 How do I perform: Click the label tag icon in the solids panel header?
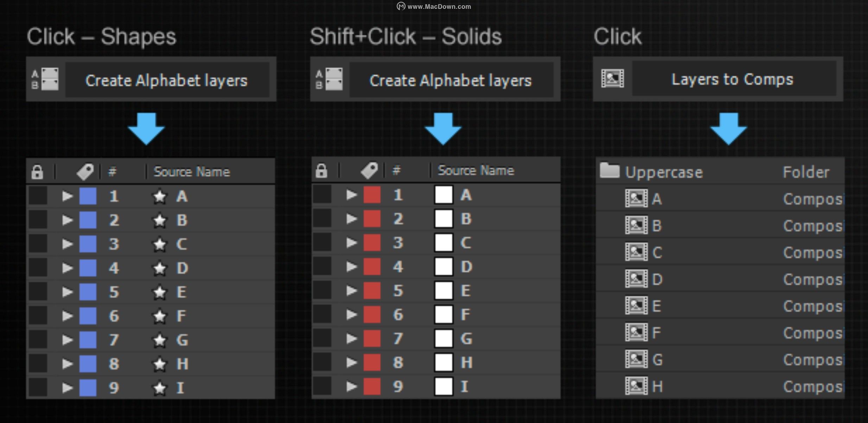point(369,170)
